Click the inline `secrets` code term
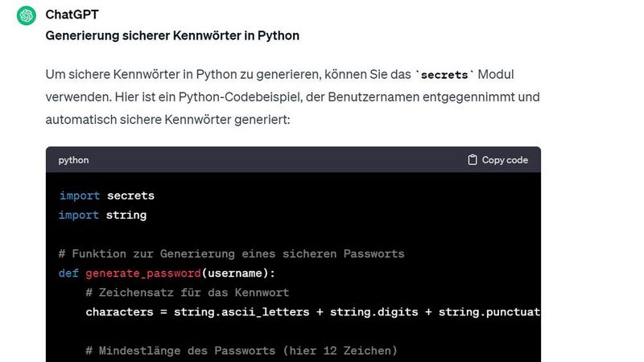This screenshot has height=362, width=644. tap(446, 75)
